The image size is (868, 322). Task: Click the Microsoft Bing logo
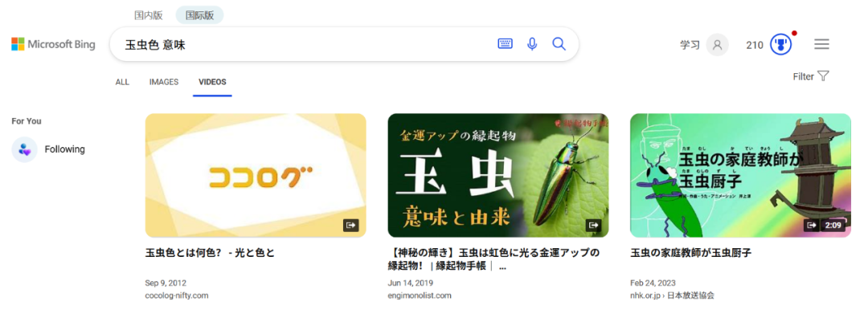point(53,44)
